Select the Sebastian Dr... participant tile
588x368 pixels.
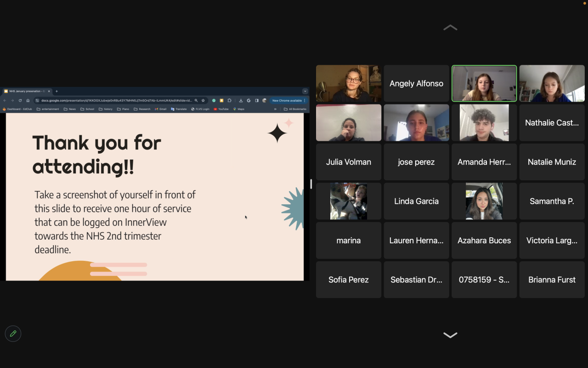pyautogui.click(x=417, y=280)
